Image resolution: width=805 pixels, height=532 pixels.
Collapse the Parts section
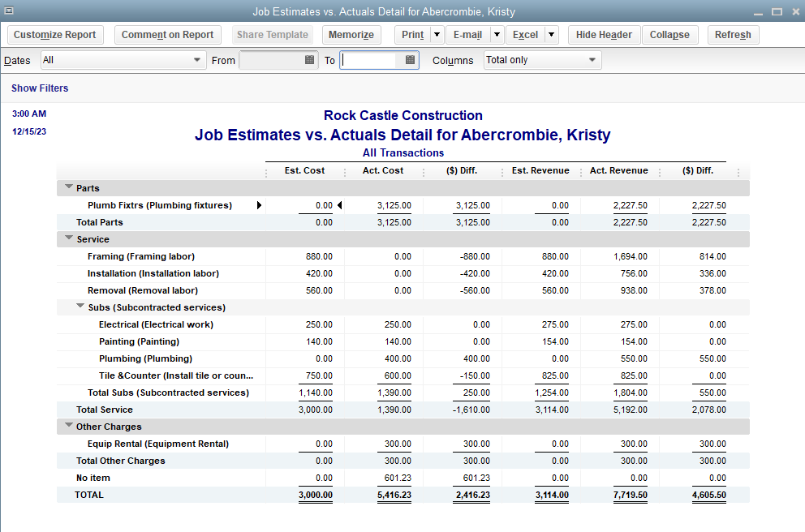coord(68,188)
